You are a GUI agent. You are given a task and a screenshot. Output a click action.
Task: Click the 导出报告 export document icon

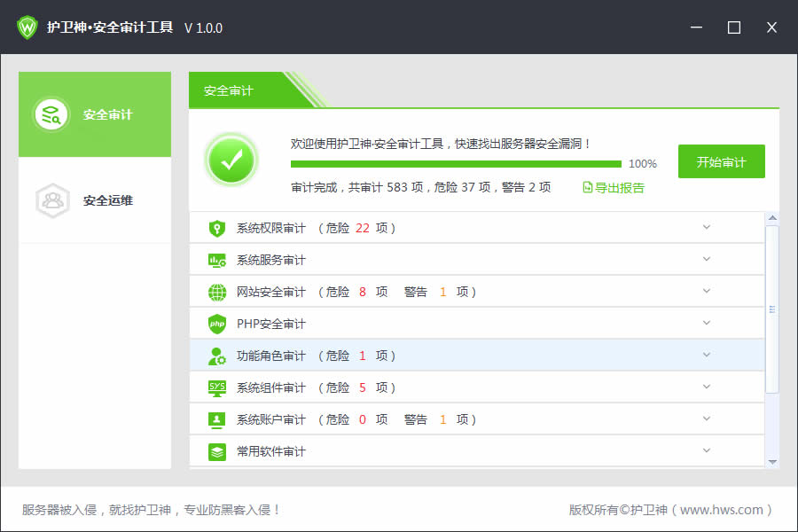point(587,187)
